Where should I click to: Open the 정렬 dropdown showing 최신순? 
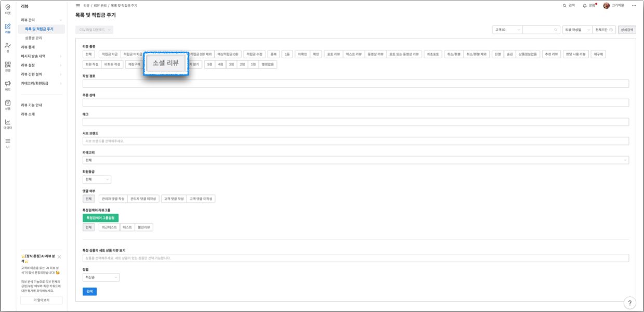[x=101, y=278]
